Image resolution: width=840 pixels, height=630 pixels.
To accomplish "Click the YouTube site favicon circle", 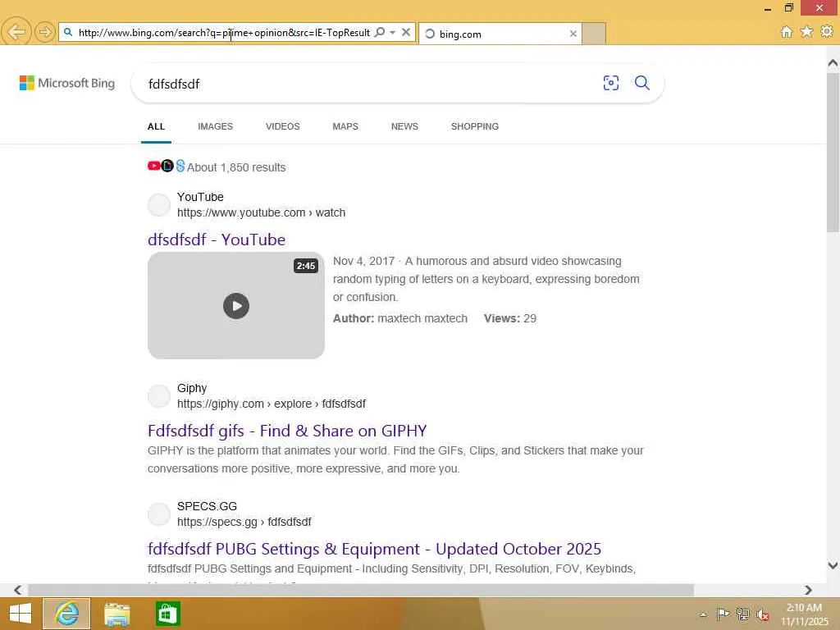I will coord(159,205).
